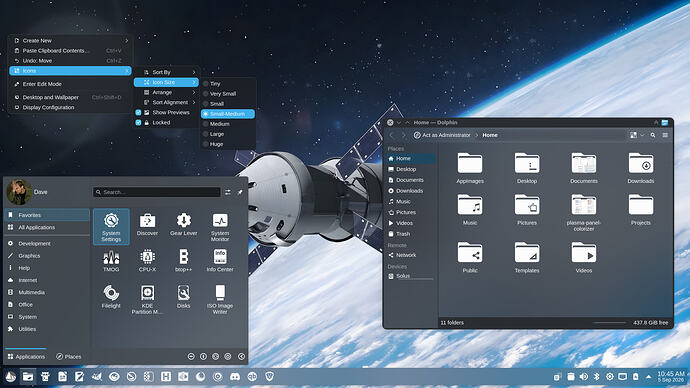
Task: Open CPU-X from the launcher
Action: pos(147,261)
